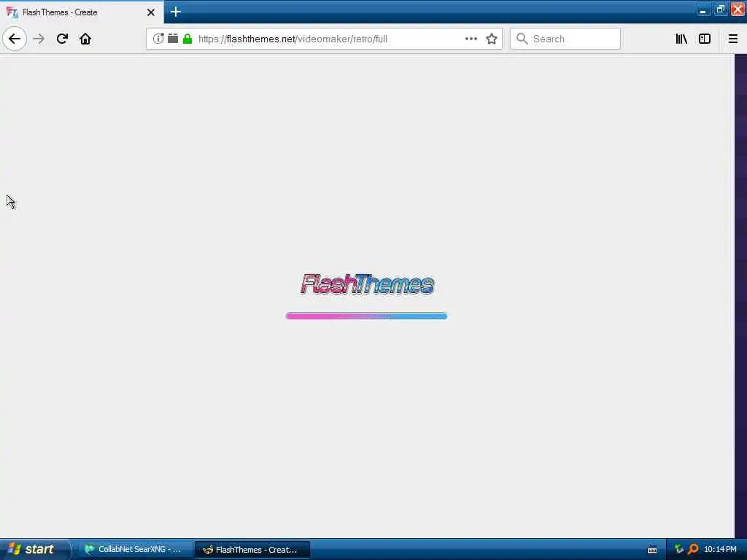Image resolution: width=747 pixels, height=560 pixels.
Task: Open the Windows start menu
Action: click(34, 549)
